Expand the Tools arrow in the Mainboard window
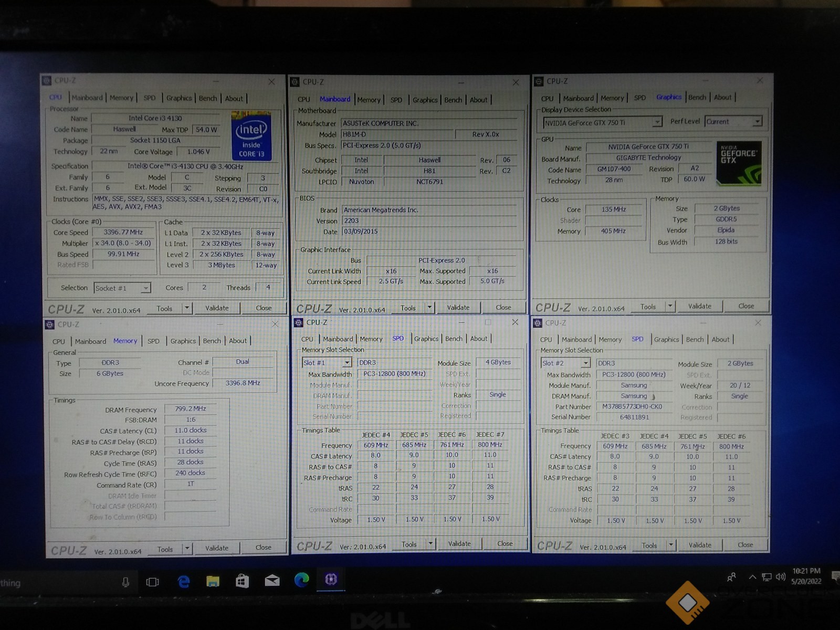The width and height of the screenshot is (840, 630). coord(429,307)
